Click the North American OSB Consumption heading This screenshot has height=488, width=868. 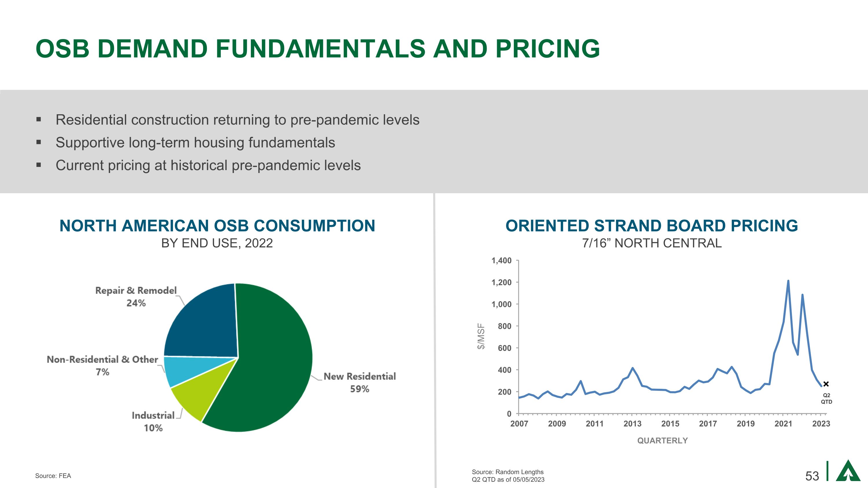coord(217,226)
